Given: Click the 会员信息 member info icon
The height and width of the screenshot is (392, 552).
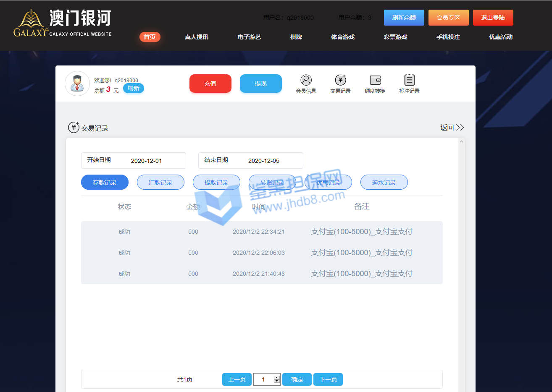Looking at the screenshot, I should [306, 80].
